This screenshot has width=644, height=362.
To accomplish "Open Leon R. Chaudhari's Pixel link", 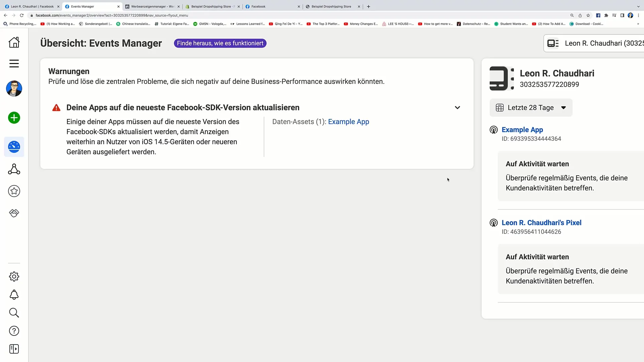I will [x=541, y=222].
